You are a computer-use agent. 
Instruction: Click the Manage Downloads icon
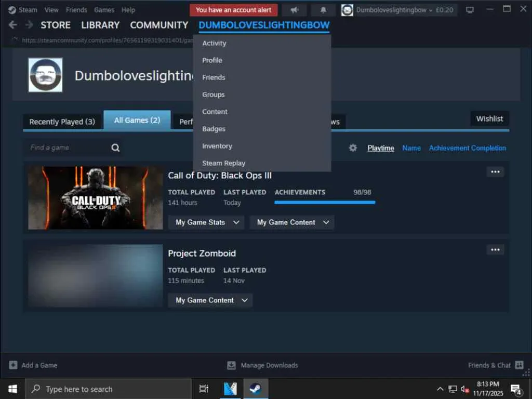(x=231, y=365)
